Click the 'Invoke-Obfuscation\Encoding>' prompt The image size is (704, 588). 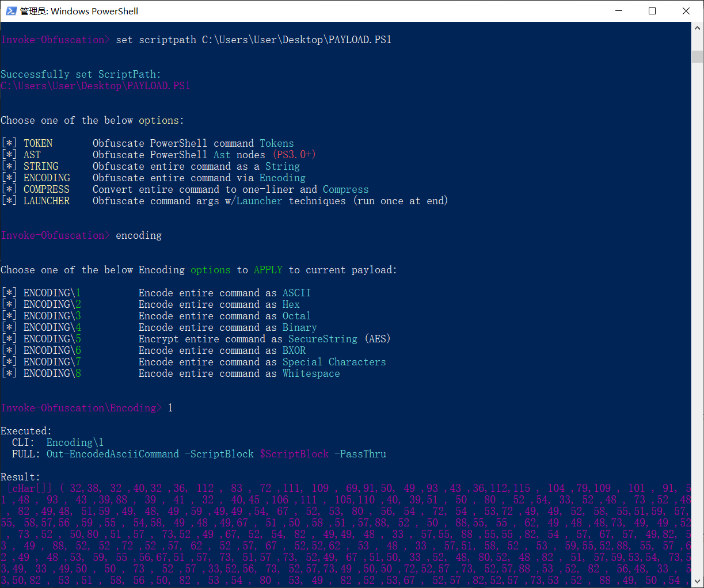click(x=81, y=408)
